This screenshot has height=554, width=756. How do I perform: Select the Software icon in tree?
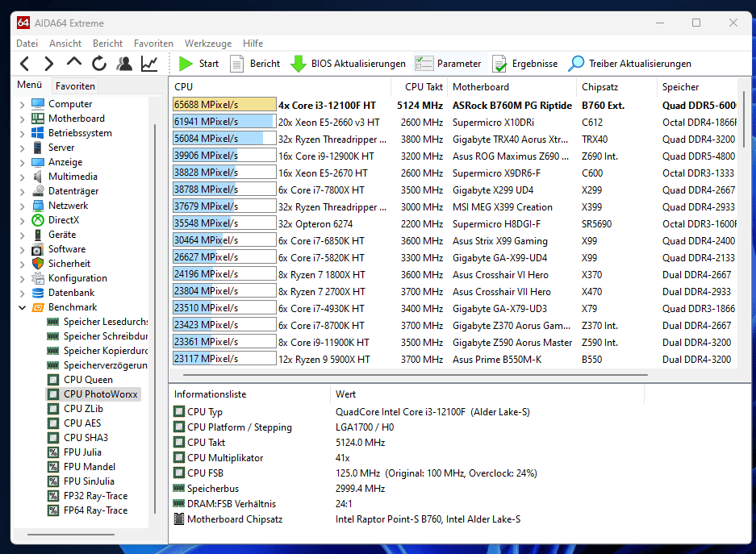(x=38, y=249)
